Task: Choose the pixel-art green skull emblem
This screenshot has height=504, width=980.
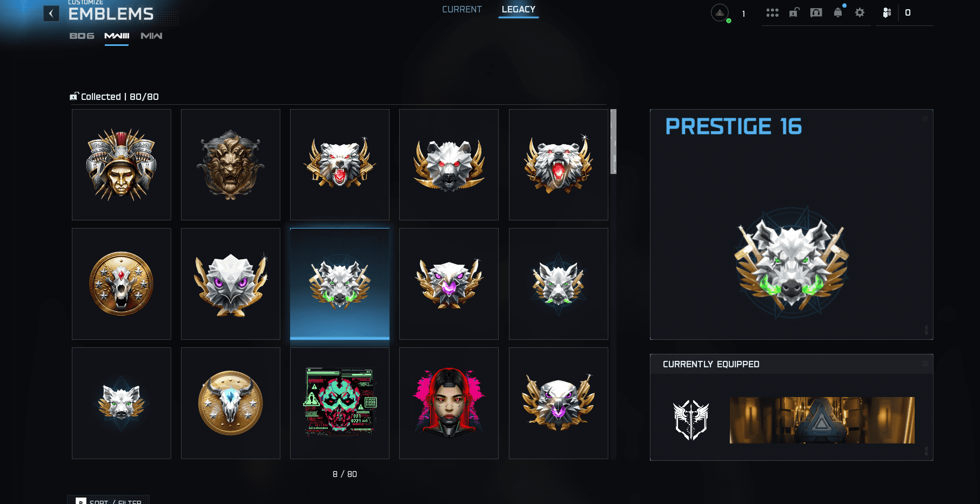Action: 340,403
